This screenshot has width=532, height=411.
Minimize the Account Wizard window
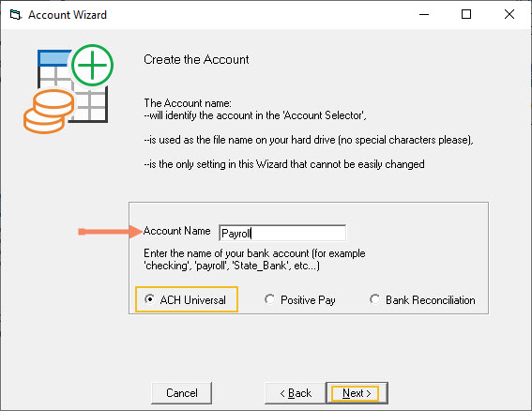(424, 15)
